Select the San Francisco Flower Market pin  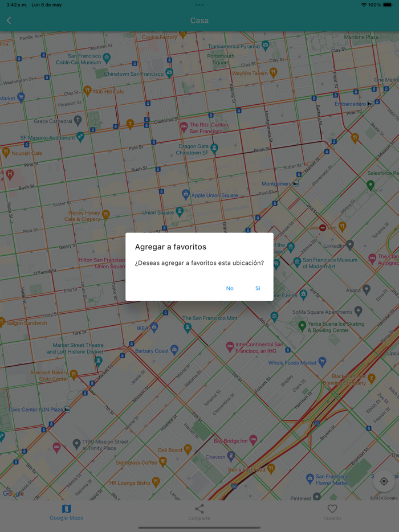click(310, 478)
